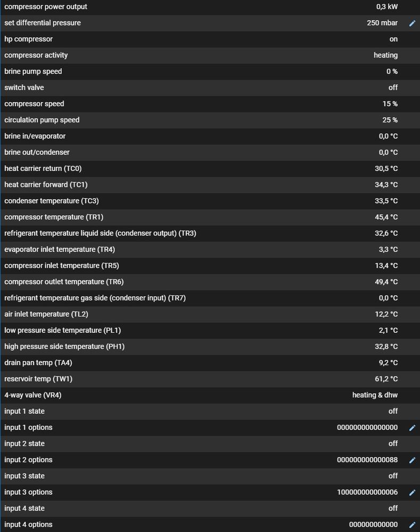The height and width of the screenshot is (532, 420).
Task: Edit input 3 options with the pencil icon
Action: click(x=411, y=493)
